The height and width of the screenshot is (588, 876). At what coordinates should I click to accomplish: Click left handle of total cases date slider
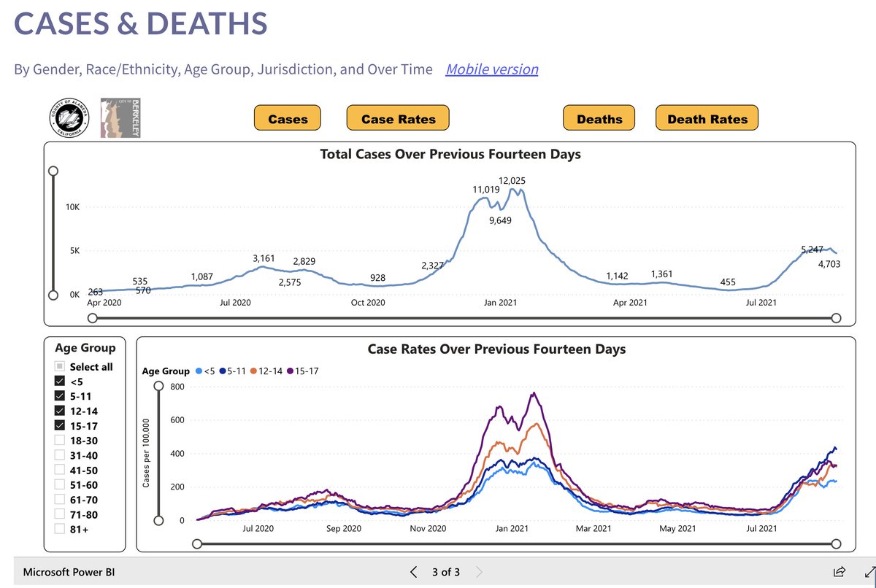[x=92, y=318]
